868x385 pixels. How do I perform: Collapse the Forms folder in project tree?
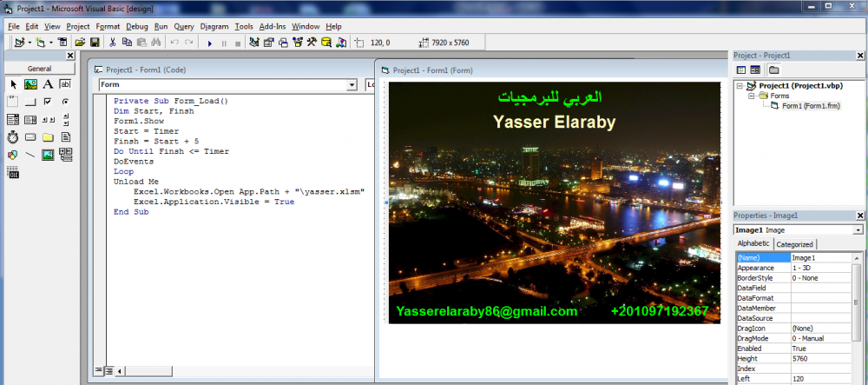pos(752,96)
